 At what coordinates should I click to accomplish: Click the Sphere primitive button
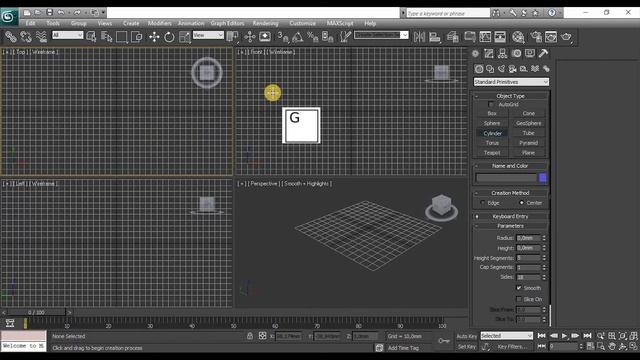(492, 123)
